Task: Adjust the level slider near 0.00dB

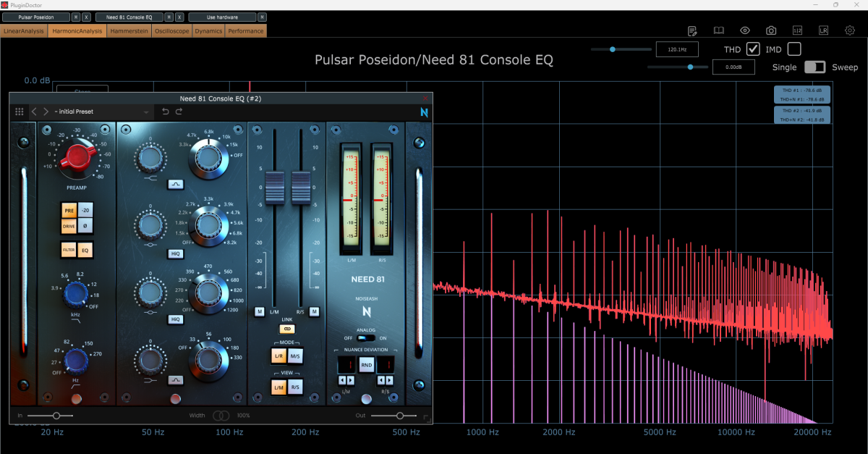Action: click(678, 67)
